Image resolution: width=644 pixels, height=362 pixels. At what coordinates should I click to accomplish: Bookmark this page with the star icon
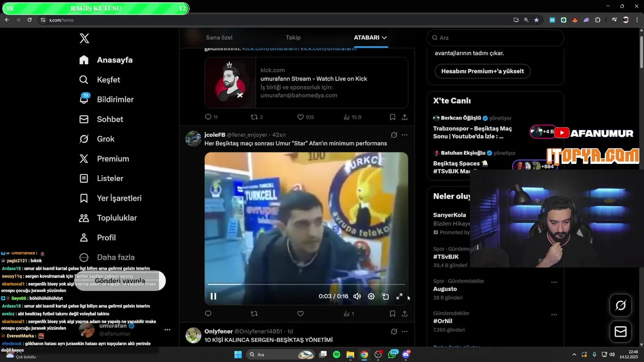536,20
